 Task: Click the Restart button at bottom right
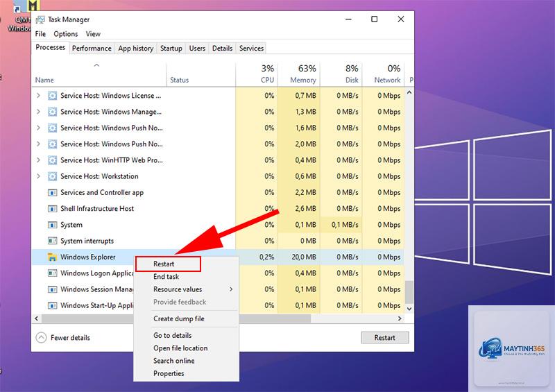(385, 337)
